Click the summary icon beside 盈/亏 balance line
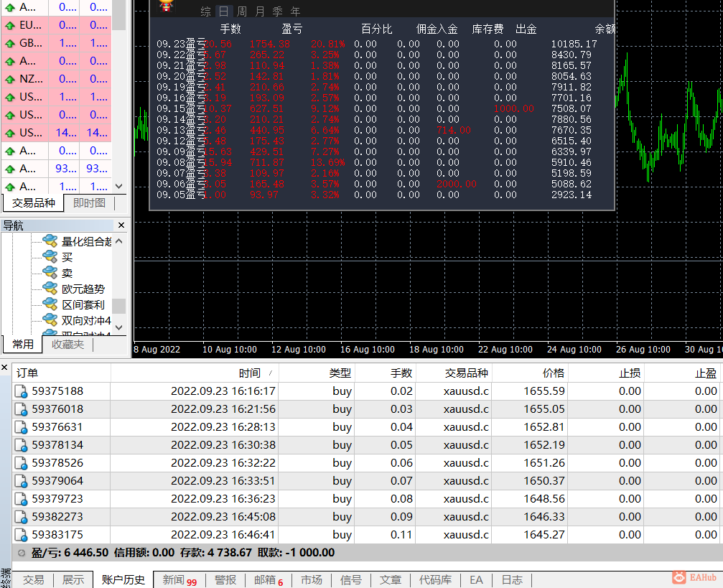This screenshot has width=723, height=588. click(22, 553)
